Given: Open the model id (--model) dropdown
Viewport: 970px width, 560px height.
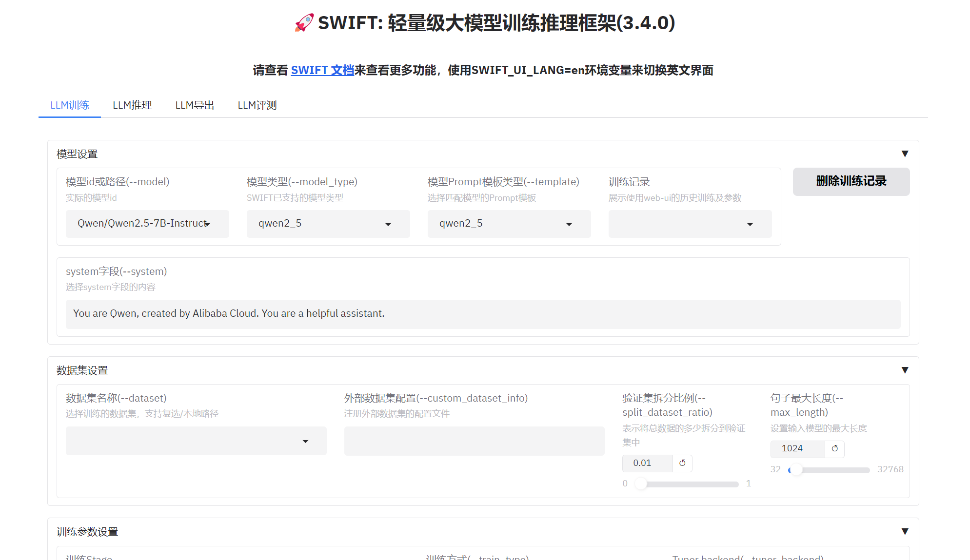Looking at the screenshot, I should click(x=147, y=224).
